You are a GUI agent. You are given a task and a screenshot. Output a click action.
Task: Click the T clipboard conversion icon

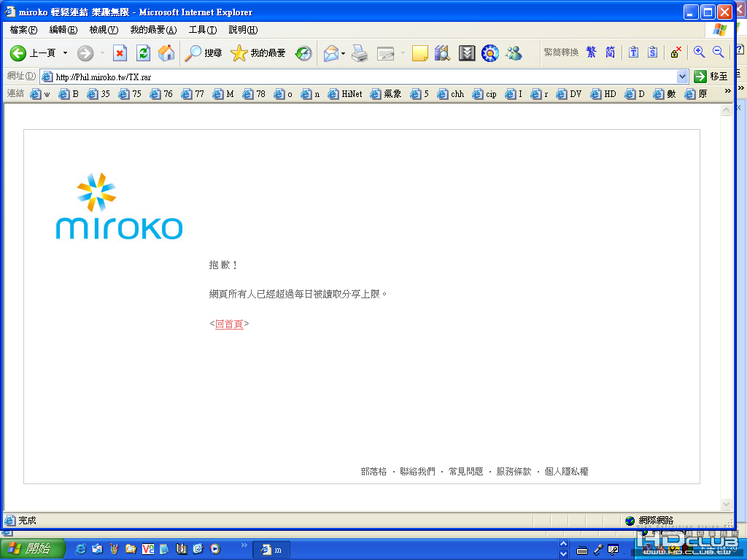click(x=633, y=52)
